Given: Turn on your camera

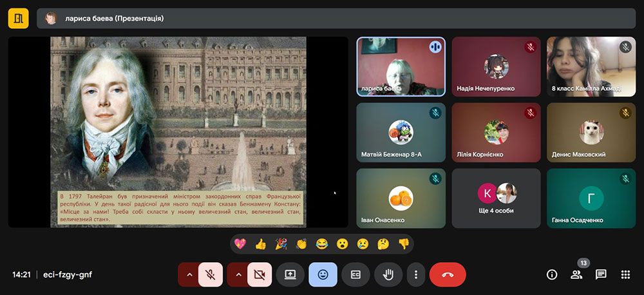Looking at the screenshot, I should tap(260, 274).
